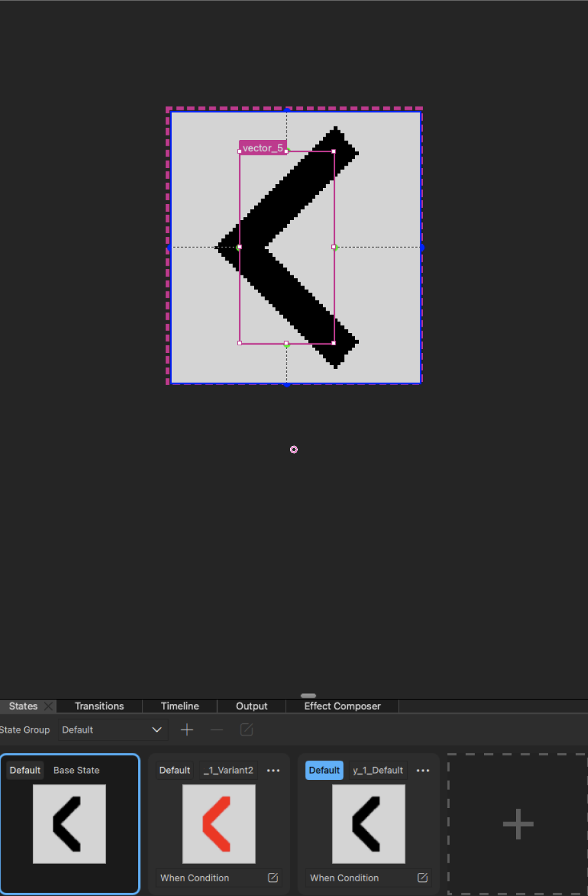Click the _1_Variant2 state name field
588x896 pixels.
point(229,770)
